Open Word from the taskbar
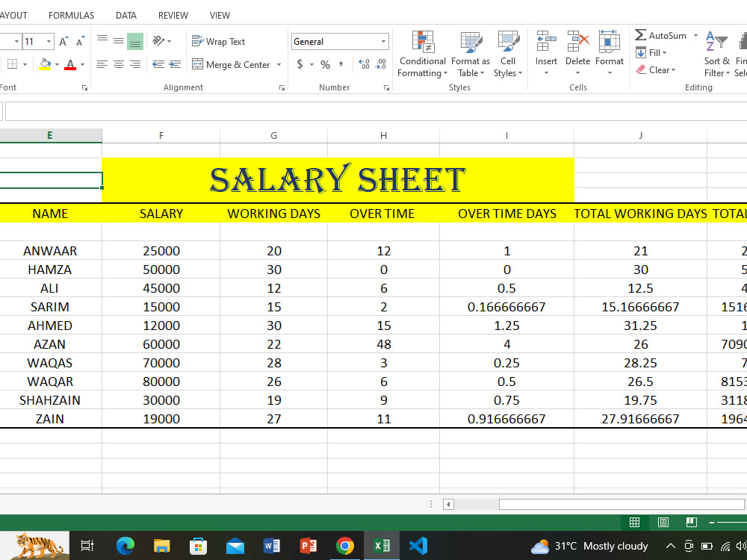Image resolution: width=747 pixels, height=560 pixels. tap(272, 546)
